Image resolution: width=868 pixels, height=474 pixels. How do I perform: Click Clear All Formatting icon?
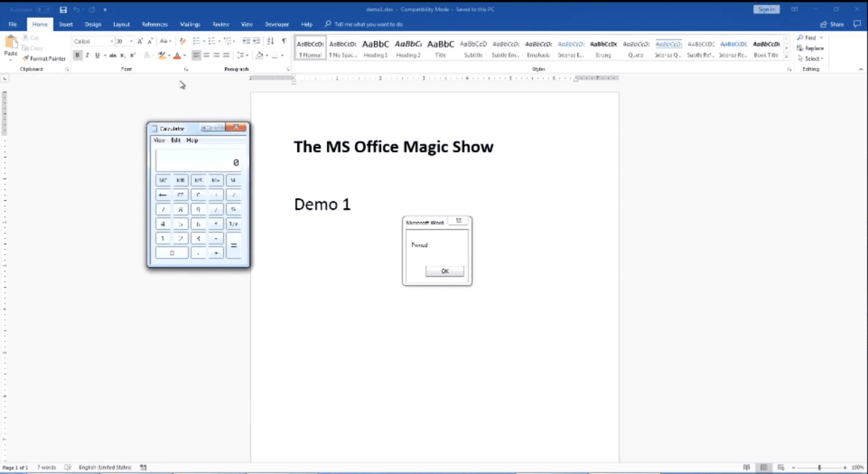tap(183, 41)
